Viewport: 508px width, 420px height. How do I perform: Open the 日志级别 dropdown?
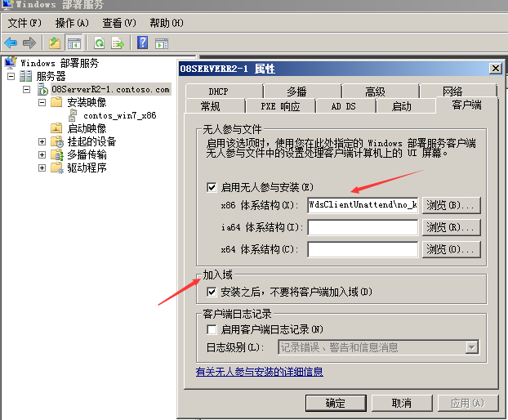point(472,347)
